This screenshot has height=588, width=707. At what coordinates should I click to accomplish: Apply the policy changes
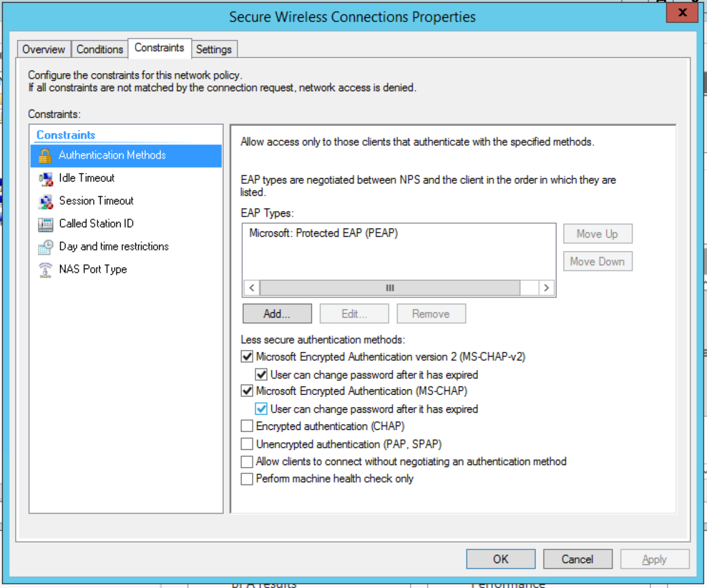654,558
